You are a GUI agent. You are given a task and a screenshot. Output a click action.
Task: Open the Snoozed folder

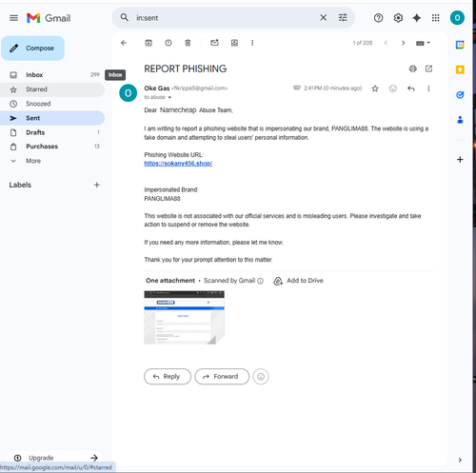click(x=52, y=104)
